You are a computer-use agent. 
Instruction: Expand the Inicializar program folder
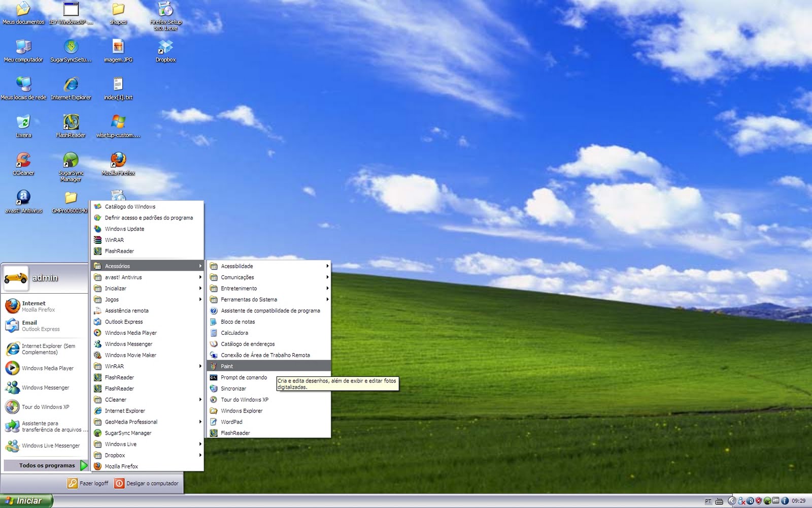(147, 289)
